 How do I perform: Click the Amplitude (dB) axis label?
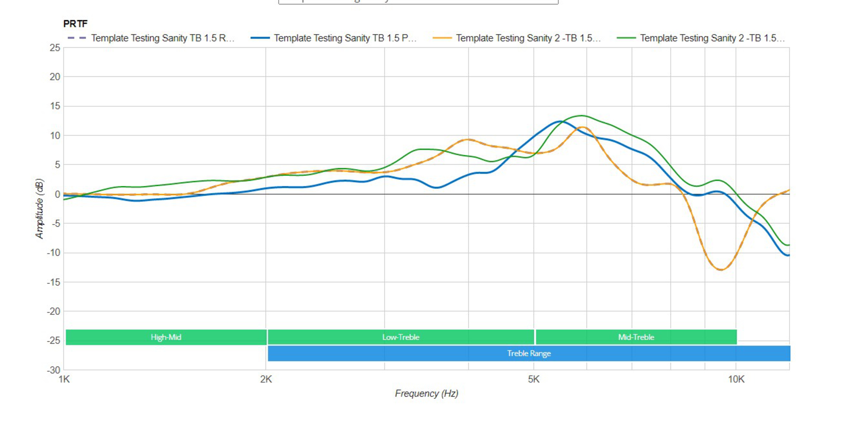point(39,208)
